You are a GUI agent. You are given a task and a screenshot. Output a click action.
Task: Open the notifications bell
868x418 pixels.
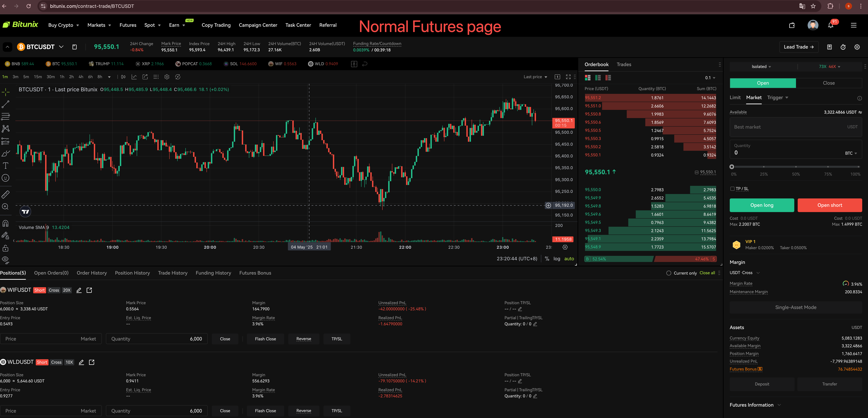pos(831,25)
